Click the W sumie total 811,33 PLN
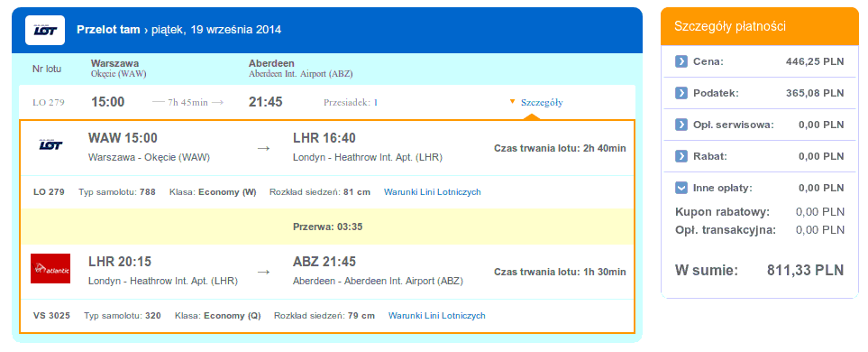This screenshot has height=352, width=868. click(760, 271)
